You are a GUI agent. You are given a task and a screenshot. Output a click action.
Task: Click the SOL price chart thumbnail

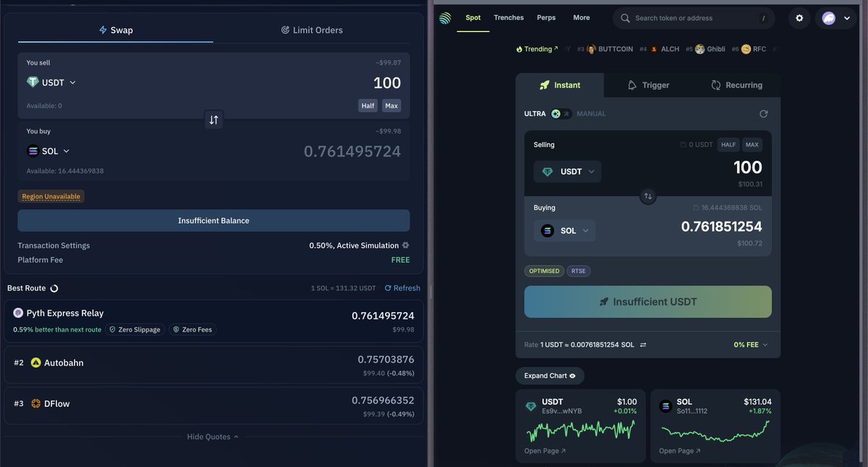[x=715, y=431]
